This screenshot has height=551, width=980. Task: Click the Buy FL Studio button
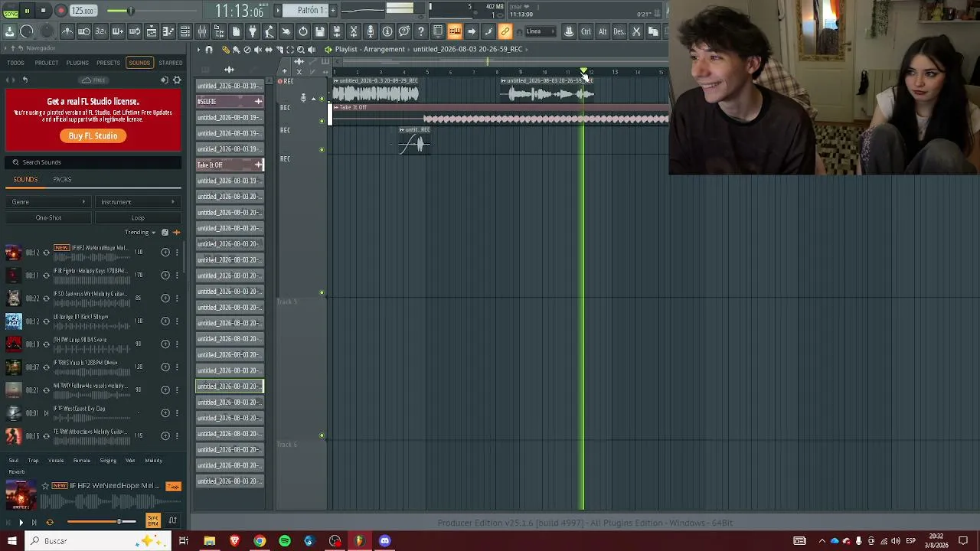93,136
